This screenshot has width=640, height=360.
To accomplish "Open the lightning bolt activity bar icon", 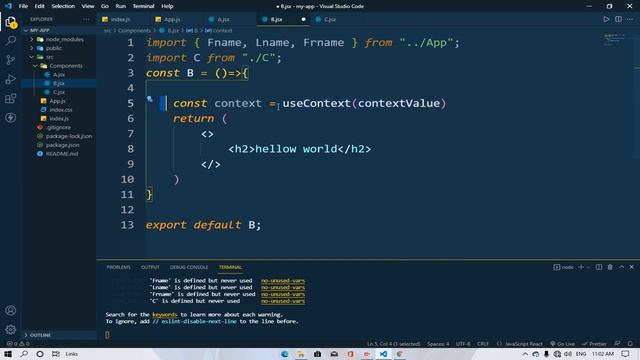I will coord(11,118).
